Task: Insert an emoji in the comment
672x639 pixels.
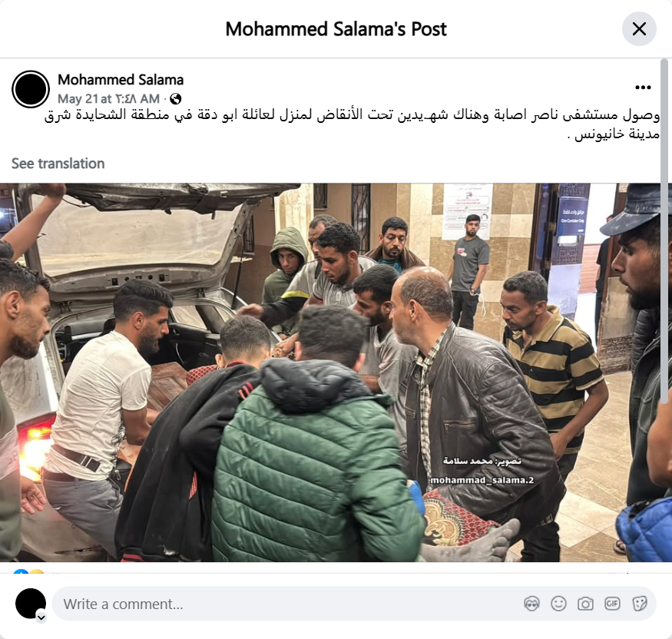Action: [558, 604]
